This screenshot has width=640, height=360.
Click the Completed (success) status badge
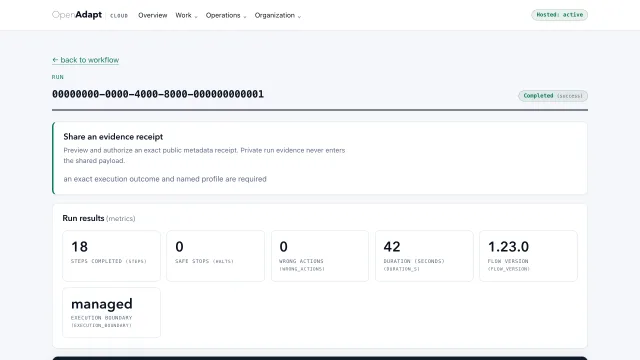point(553,96)
